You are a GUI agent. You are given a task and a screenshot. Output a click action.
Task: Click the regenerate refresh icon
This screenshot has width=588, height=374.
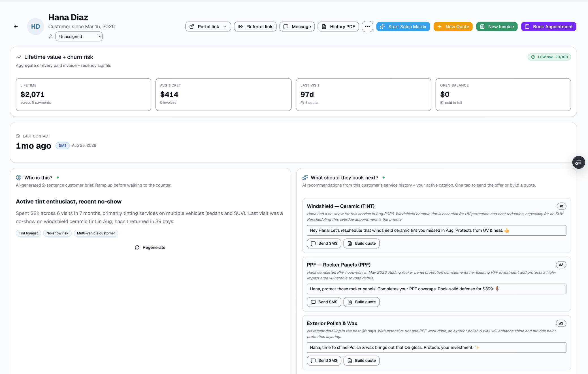click(137, 248)
